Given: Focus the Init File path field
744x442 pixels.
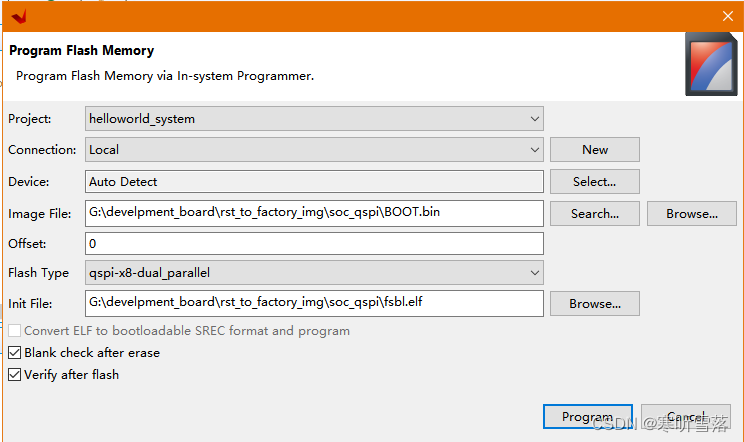Looking at the screenshot, I should pos(314,304).
